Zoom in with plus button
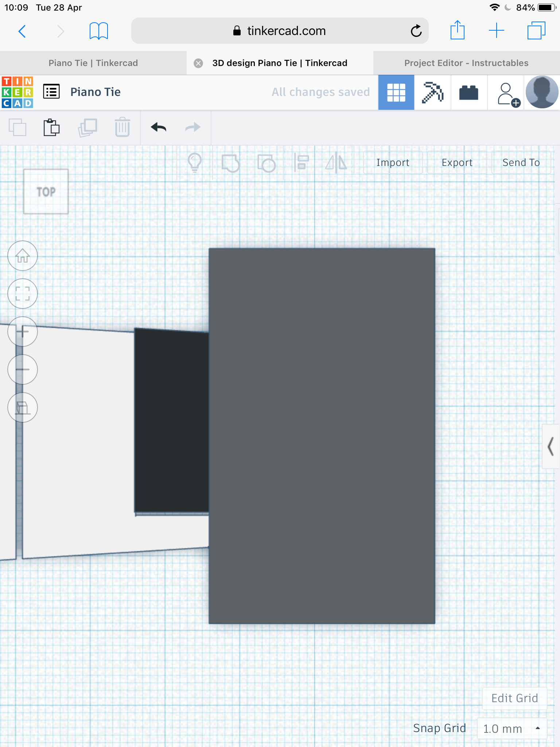This screenshot has width=560, height=747. pos(23,332)
